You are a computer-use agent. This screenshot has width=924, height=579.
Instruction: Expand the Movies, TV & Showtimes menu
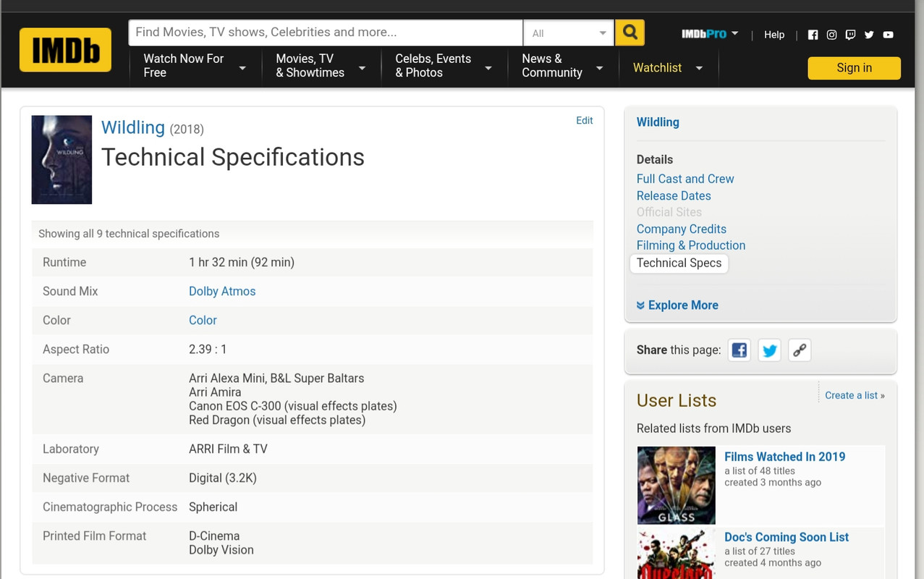click(321, 66)
